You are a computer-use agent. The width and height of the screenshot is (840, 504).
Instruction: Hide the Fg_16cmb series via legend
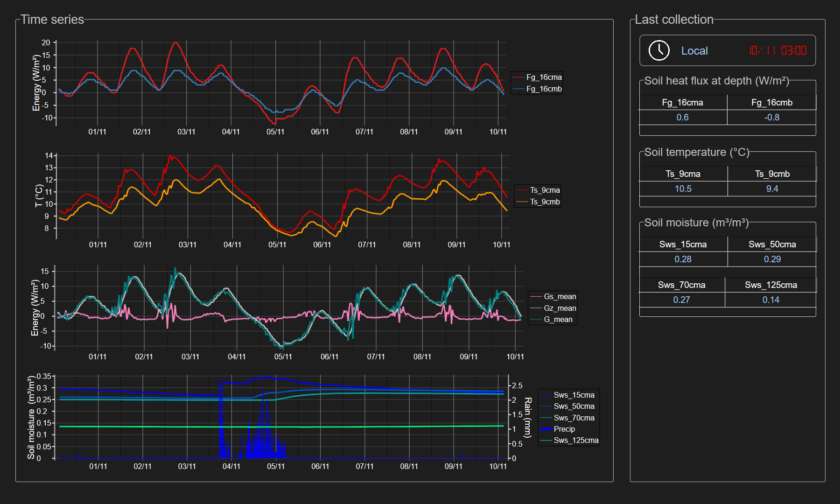[544, 89]
